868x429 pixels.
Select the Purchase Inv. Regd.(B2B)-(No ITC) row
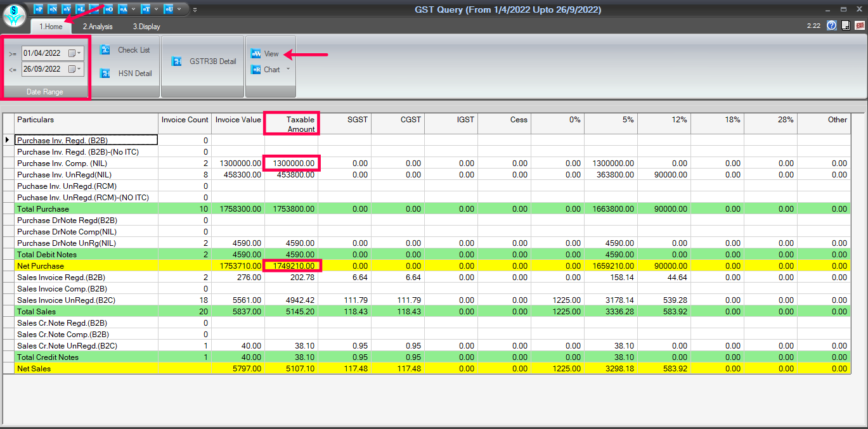click(86, 151)
